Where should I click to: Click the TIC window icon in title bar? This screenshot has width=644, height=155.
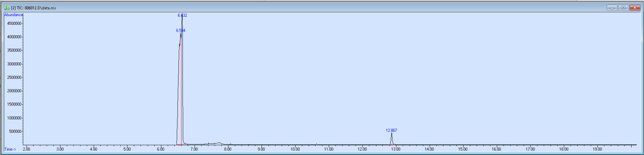pyautogui.click(x=7, y=8)
